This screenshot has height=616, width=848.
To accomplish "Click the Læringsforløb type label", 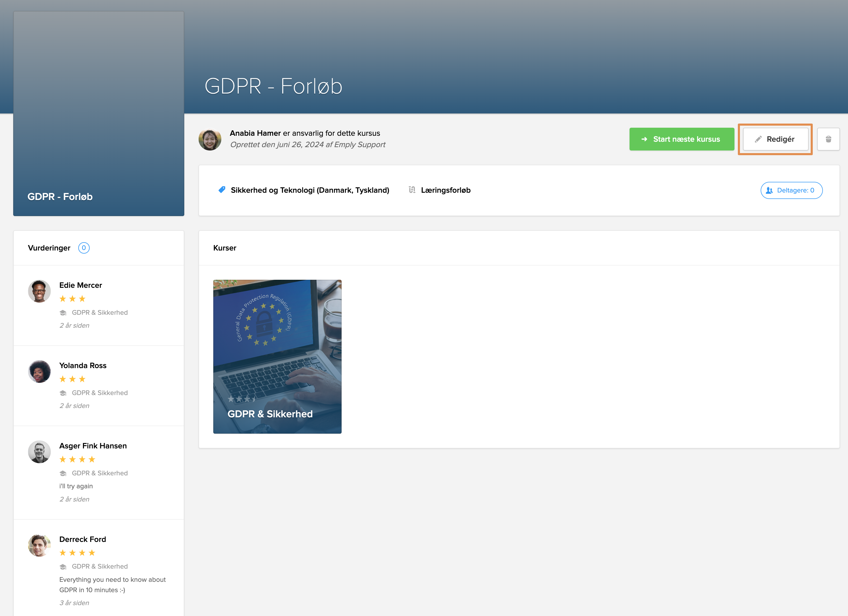I will 445,190.
